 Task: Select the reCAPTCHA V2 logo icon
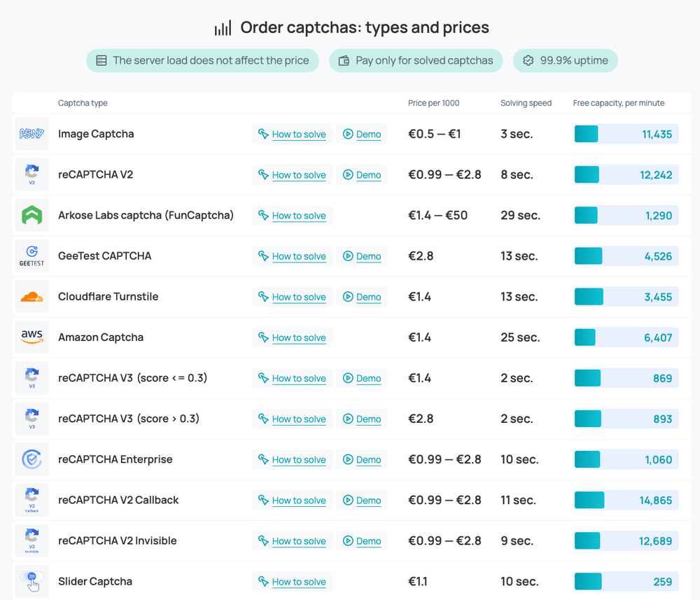pos(31,174)
